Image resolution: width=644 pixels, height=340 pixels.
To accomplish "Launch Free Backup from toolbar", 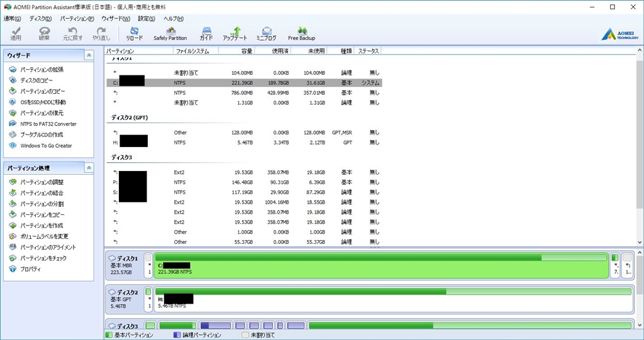I will [x=301, y=34].
